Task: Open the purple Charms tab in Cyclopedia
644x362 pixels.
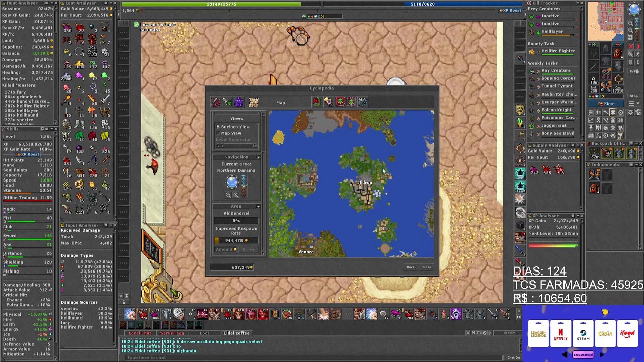Action: (239, 102)
